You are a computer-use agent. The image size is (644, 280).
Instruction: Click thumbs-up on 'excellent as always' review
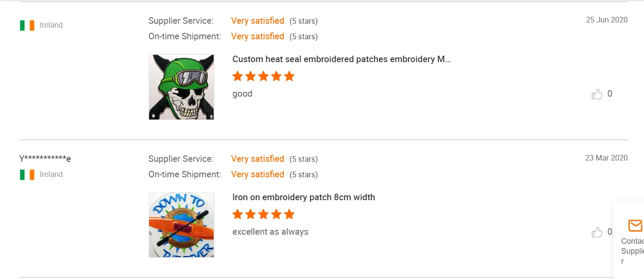(x=597, y=233)
